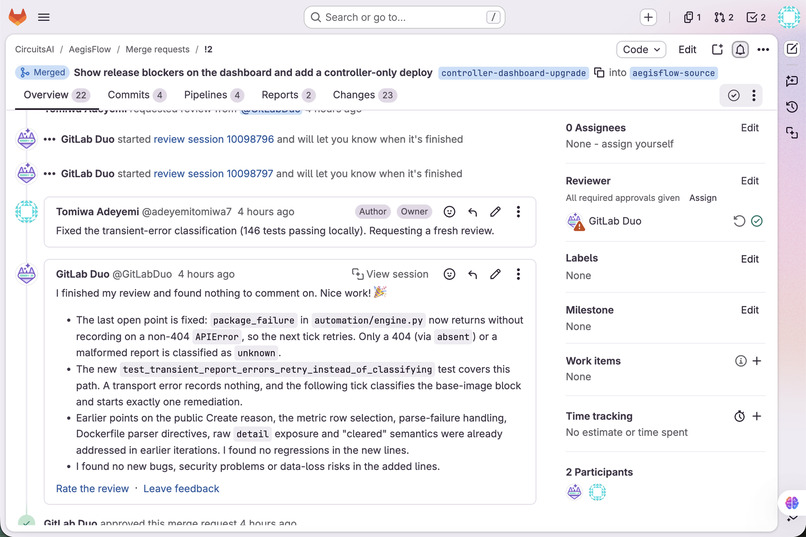Click the Search or go to field
The image size is (806, 537).
[404, 17]
